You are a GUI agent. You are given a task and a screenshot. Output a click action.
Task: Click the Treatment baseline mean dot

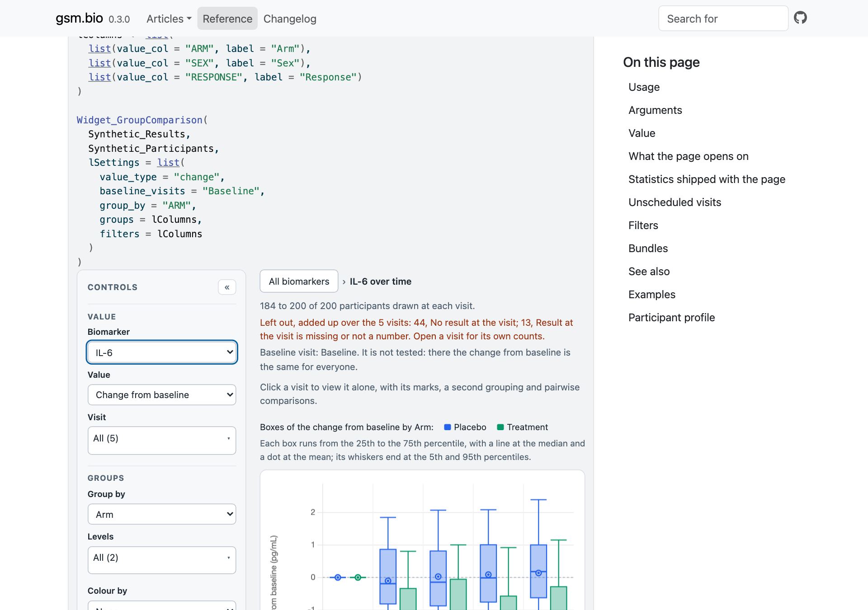[x=358, y=577]
